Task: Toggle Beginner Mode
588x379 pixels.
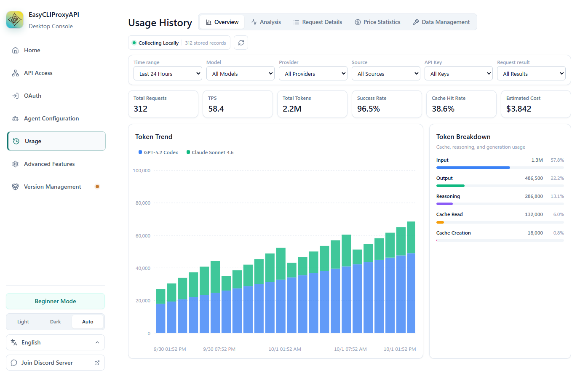Action: coord(56,301)
